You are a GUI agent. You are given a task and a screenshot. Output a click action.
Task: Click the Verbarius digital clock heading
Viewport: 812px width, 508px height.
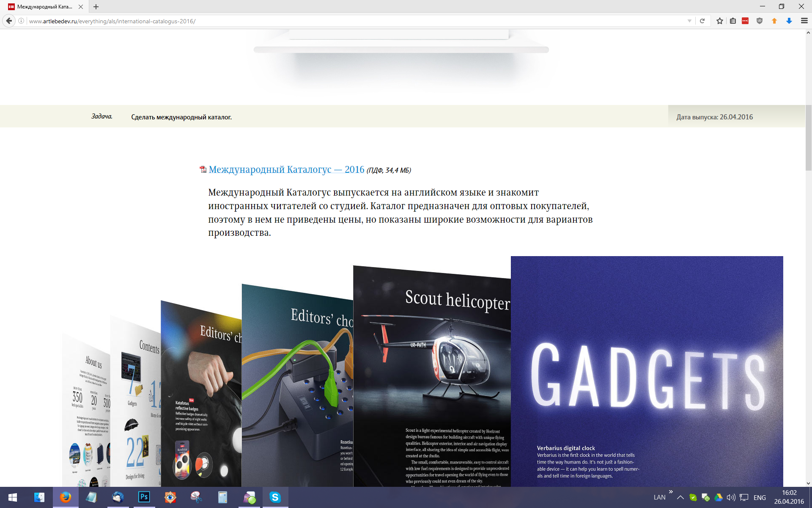pos(566,448)
